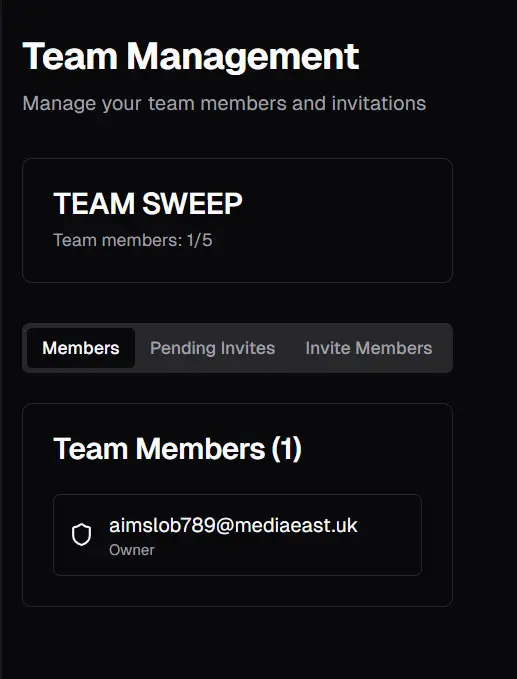
Task: Click the (1) count in Team Members heading
Action: coord(286,449)
